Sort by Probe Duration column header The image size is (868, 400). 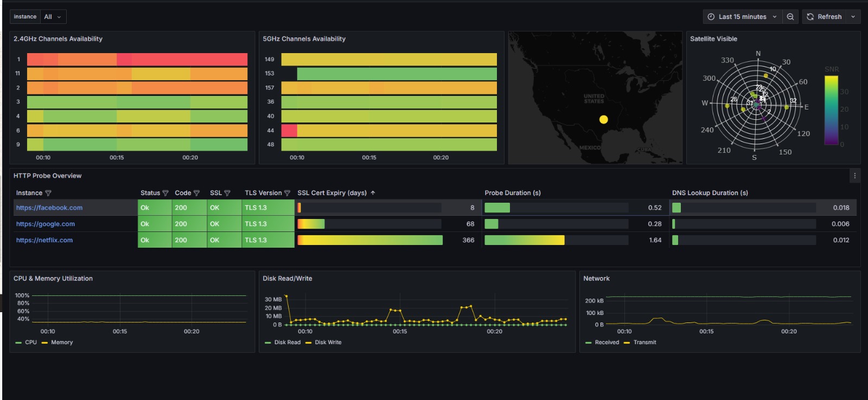(512, 193)
